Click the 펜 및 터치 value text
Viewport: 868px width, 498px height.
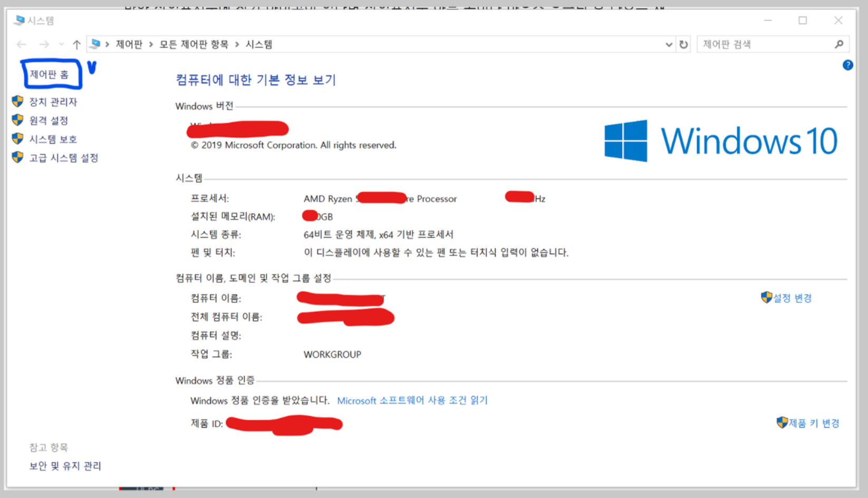436,252
